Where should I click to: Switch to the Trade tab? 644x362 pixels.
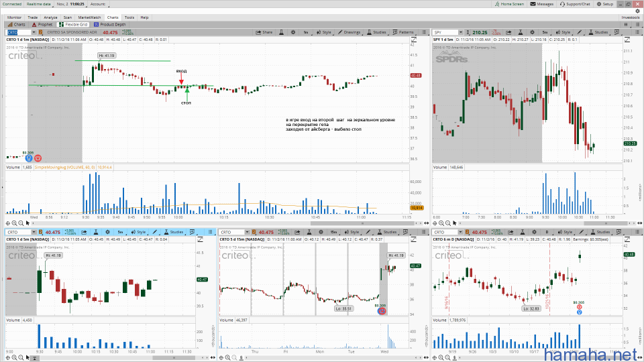(x=32, y=17)
